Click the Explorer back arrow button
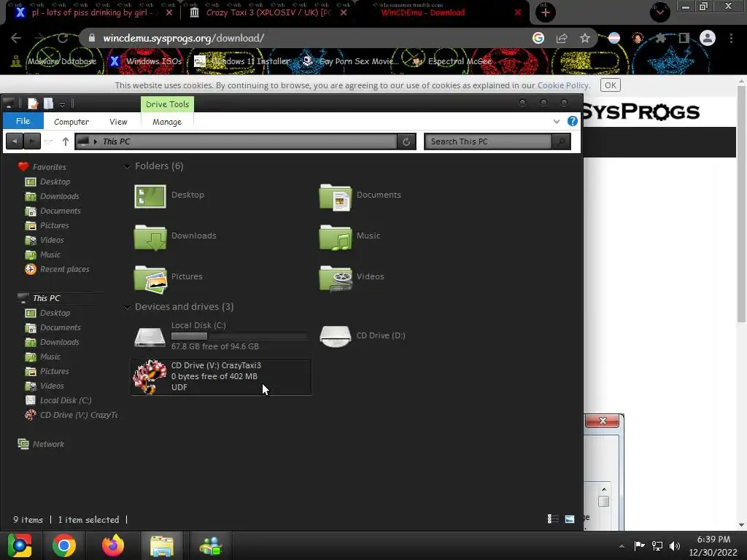The height and width of the screenshot is (560, 747). [15, 141]
